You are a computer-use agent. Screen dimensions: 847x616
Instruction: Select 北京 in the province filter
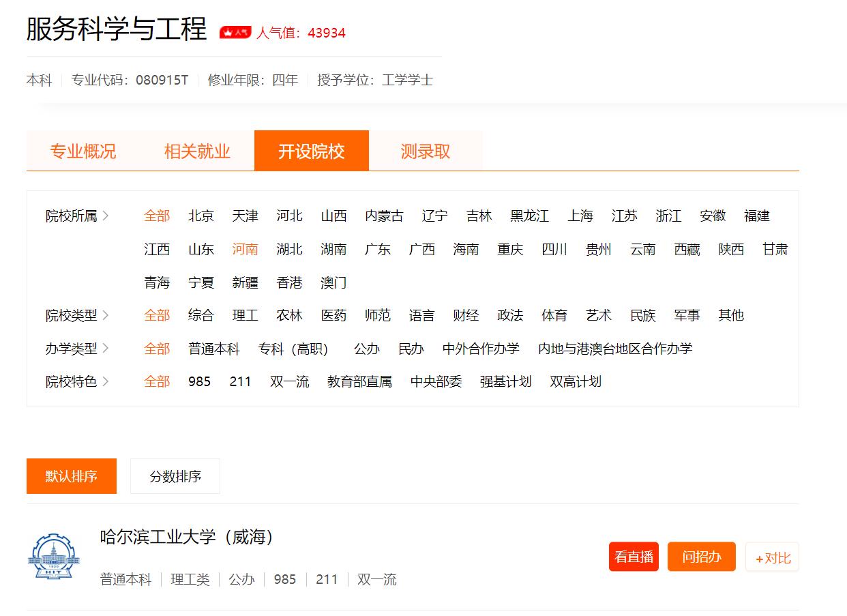(200, 216)
